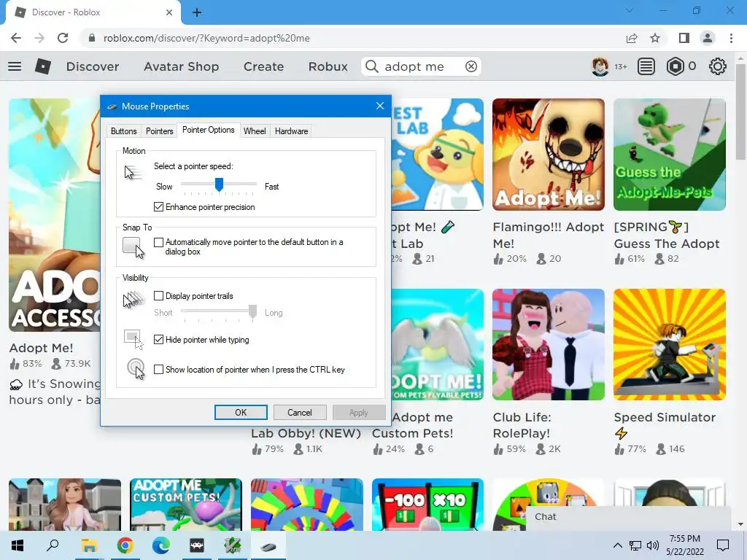The width and height of the screenshot is (747, 560).
Task: Bookmark this page with the star
Action: click(x=655, y=38)
